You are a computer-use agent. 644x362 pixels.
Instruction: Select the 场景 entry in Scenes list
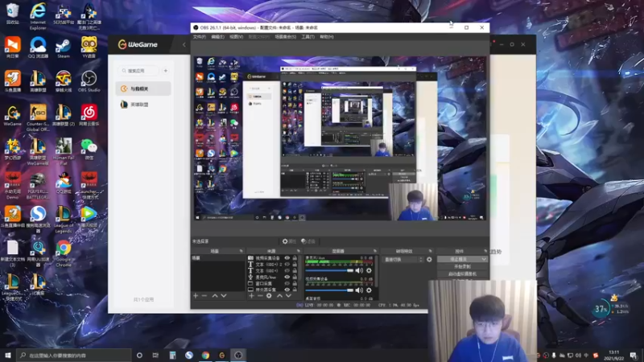click(x=217, y=257)
